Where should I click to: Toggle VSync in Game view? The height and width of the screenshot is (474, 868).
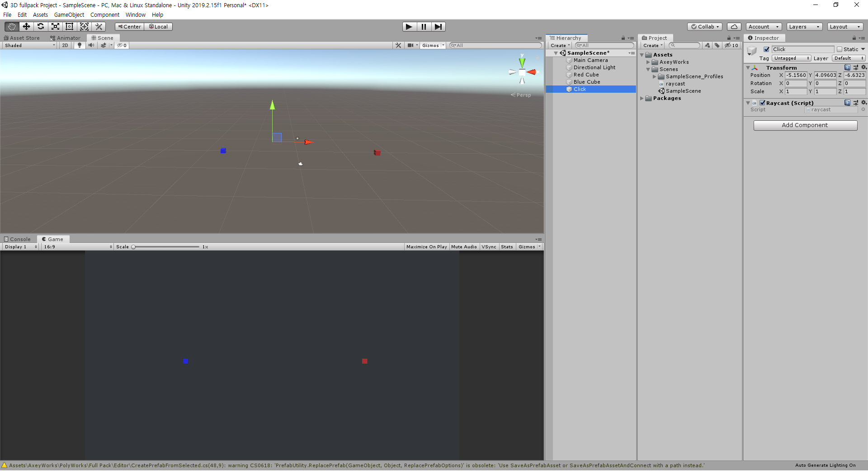coord(489,247)
